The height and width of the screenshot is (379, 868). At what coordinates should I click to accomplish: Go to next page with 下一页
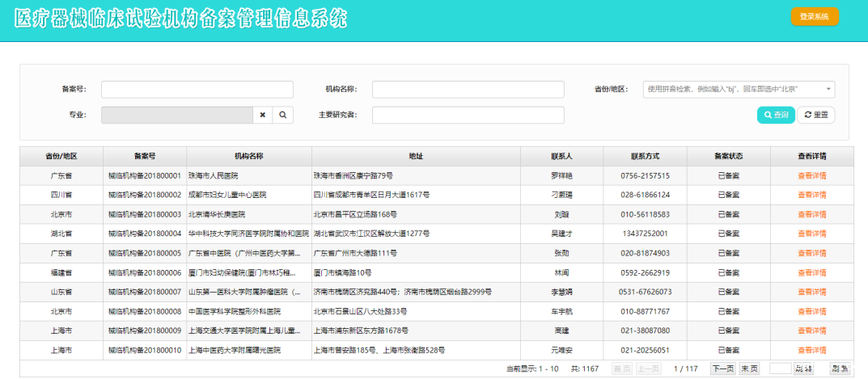coord(722,368)
